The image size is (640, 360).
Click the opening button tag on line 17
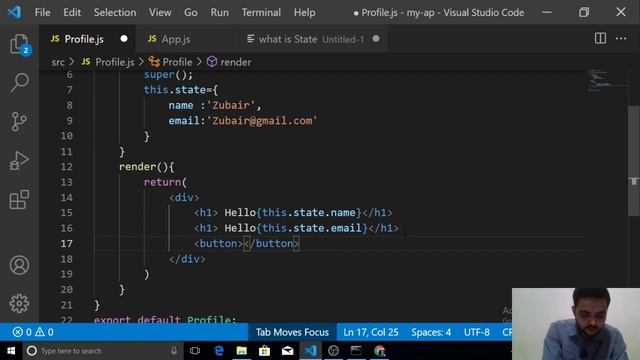218,244
